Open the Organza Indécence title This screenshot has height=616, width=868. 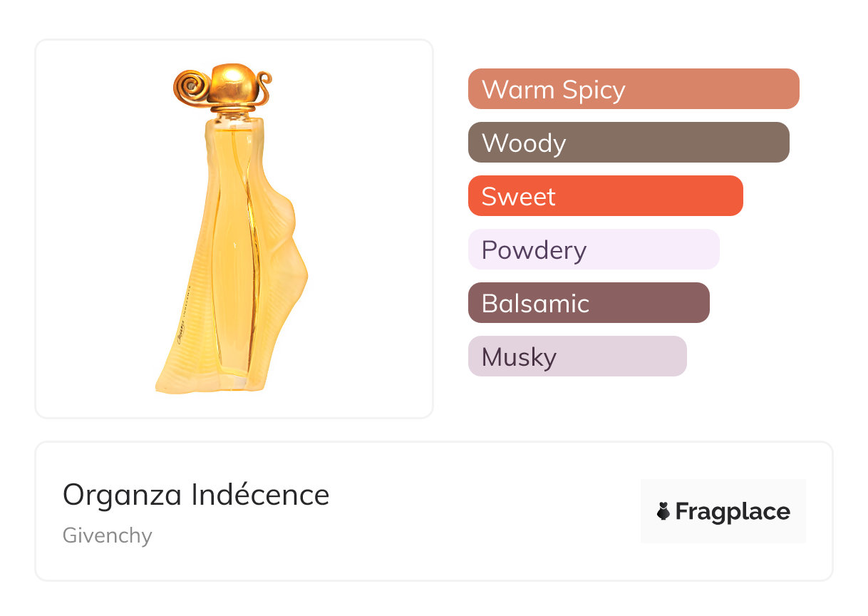[196, 495]
